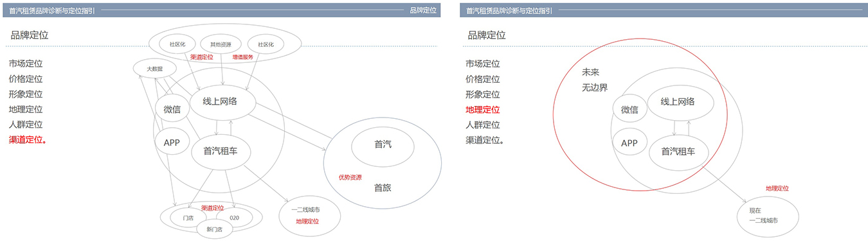The width and height of the screenshot is (868, 244).
Task: Select the 首旅 label in large circle
Action: pos(383,188)
